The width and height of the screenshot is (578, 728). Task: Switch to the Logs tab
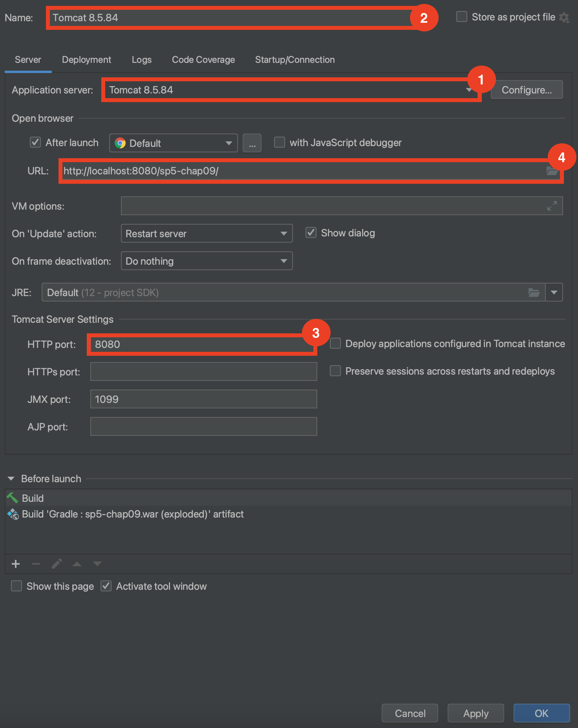click(142, 60)
